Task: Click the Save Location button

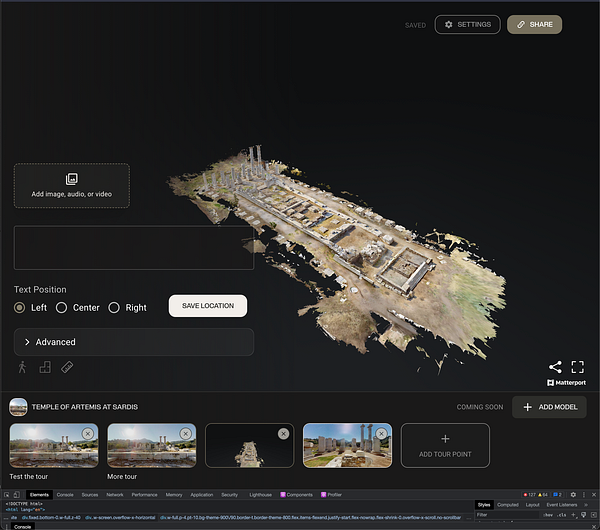Action: pyautogui.click(x=207, y=306)
